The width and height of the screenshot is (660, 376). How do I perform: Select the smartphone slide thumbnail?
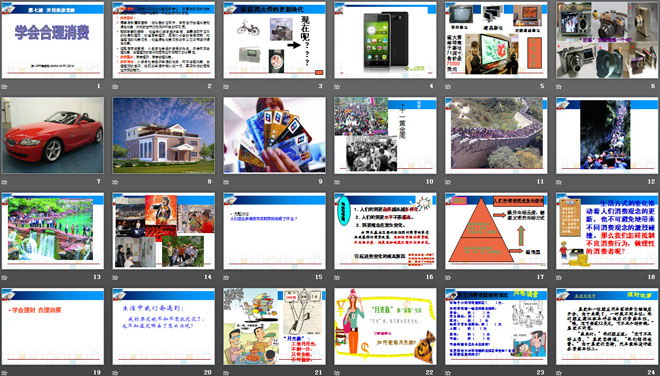click(385, 40)
